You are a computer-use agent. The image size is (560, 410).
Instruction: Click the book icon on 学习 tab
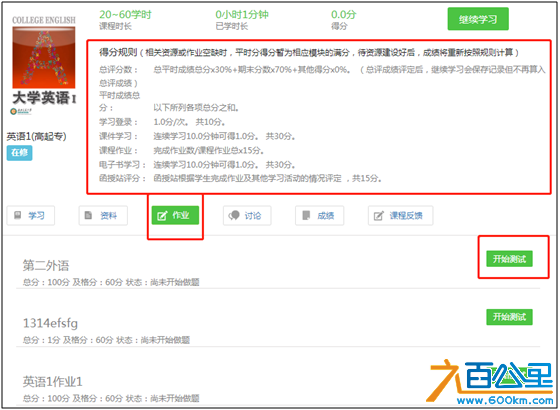pyautogui.click(x=17, y=215)
